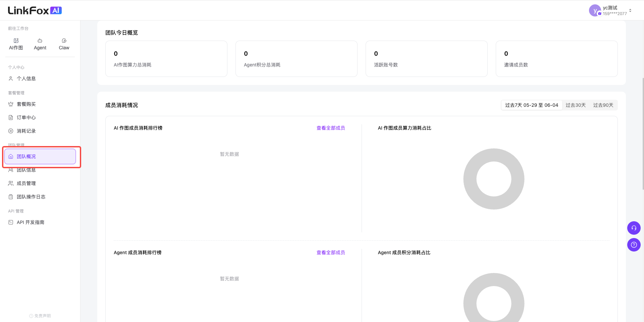Open 消耗记录 menu label
Image resolution: width=644 pixels, height=322 pixels.
click(26, 131)
